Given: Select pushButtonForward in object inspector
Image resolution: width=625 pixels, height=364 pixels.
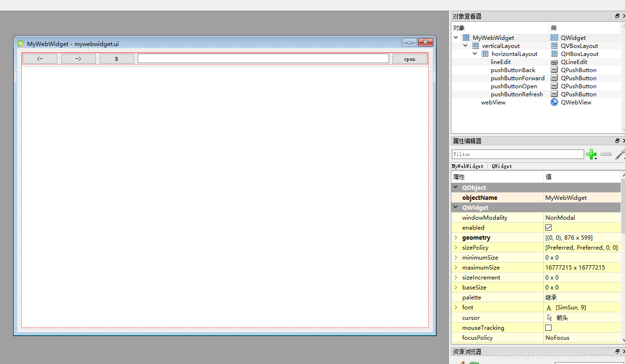Looking at the screenshot, I should point(518,78).
